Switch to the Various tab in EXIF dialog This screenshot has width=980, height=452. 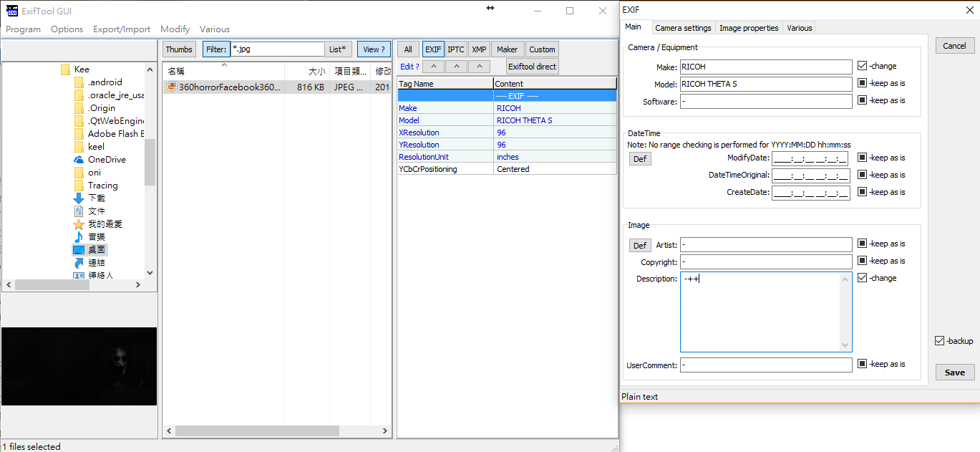click(800, 28)
